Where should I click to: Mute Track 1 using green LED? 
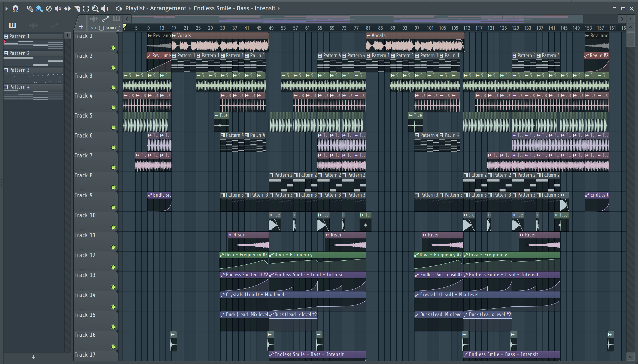[x=113, y=48]
